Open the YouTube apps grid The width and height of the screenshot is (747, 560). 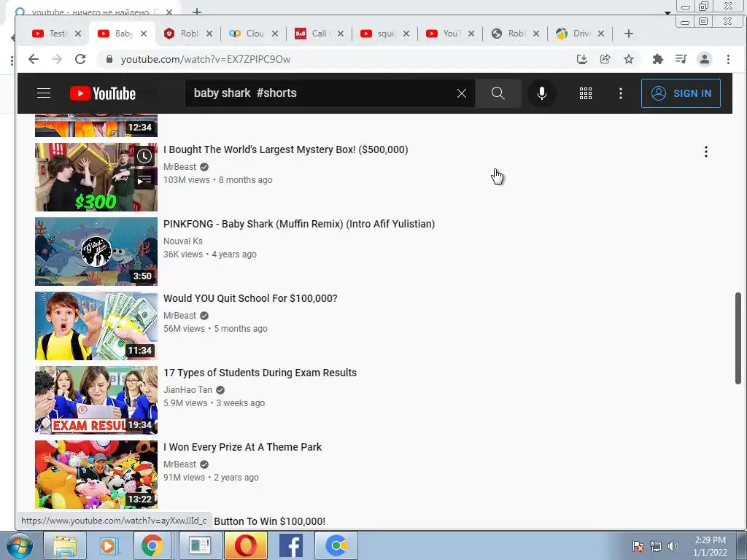pos(586,93)
